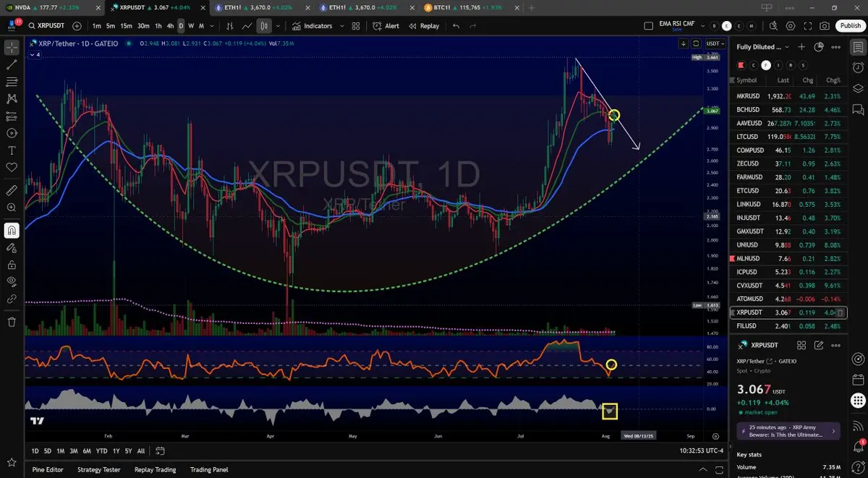Expand the Fully Diluted watchlist dropdown
The height and width of the screenshot is (478, 868).
pos(762,46)
